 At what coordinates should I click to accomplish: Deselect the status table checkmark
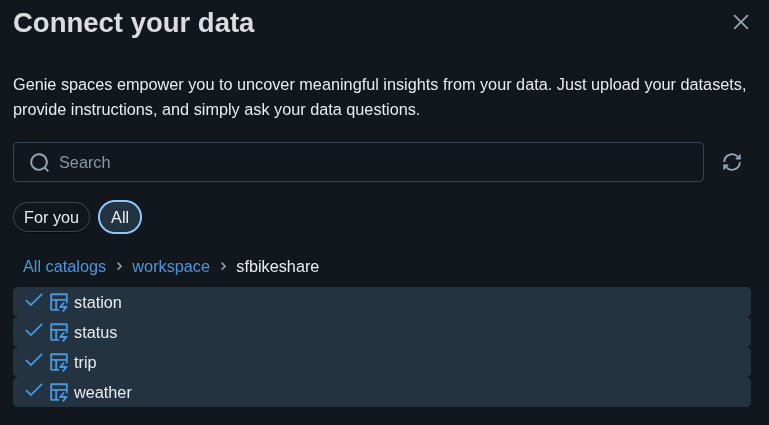point(34,331)
